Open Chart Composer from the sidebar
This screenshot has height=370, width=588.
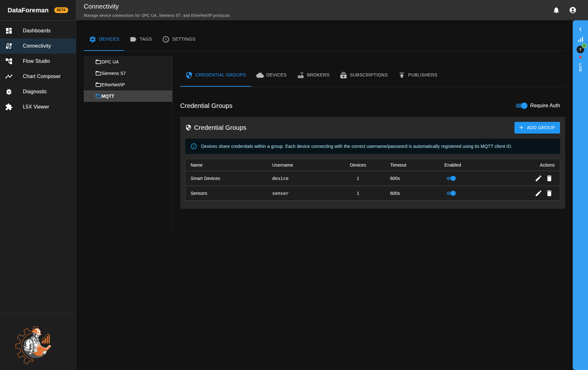[x=42, y=76]
